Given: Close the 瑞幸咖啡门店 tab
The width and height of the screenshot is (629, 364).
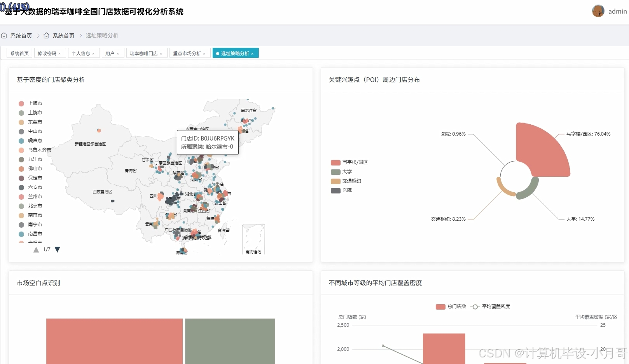Looking at the screenshot, I should click(x=161, y=54).
